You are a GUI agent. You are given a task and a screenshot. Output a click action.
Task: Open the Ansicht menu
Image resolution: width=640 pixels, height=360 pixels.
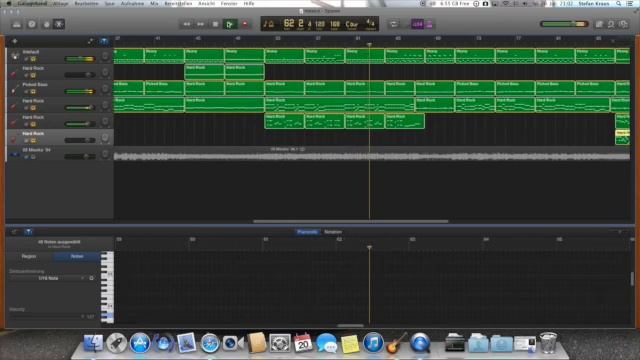[206, 3]
